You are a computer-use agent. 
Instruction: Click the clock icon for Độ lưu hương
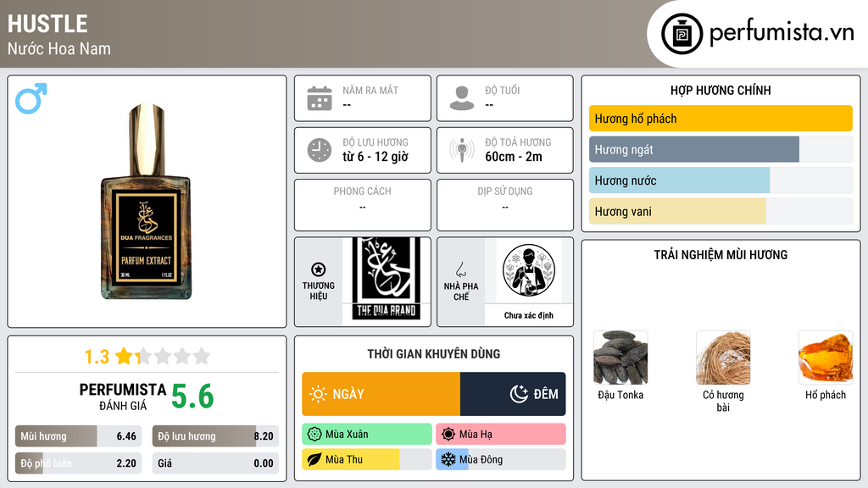click(x=320, y=150)
